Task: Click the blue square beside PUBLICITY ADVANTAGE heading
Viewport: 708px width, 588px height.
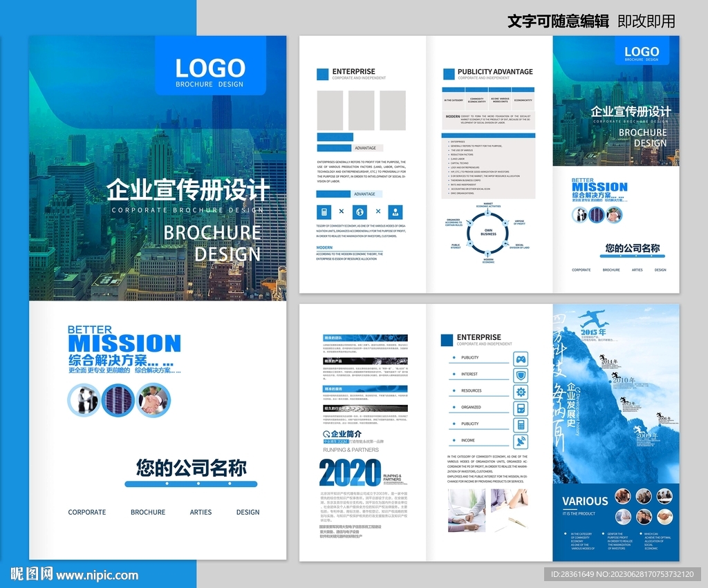Action: pos(449,74)
